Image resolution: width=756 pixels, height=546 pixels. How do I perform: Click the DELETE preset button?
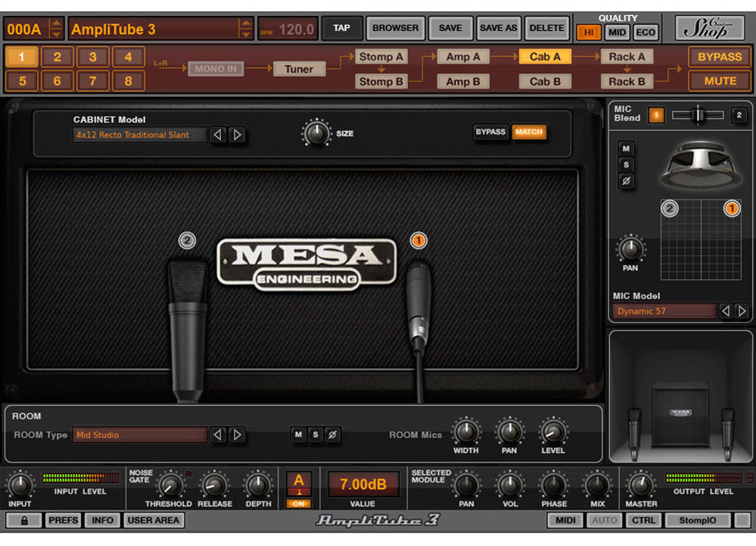(546, 28)
